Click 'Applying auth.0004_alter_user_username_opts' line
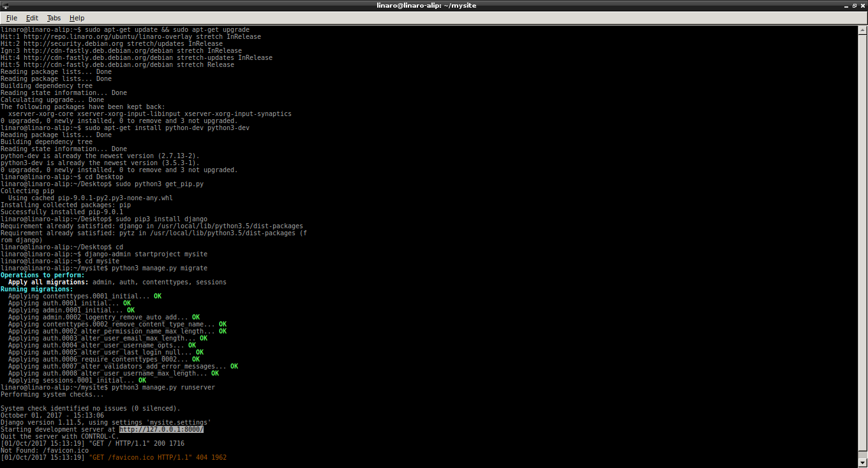 pos(102,346)
